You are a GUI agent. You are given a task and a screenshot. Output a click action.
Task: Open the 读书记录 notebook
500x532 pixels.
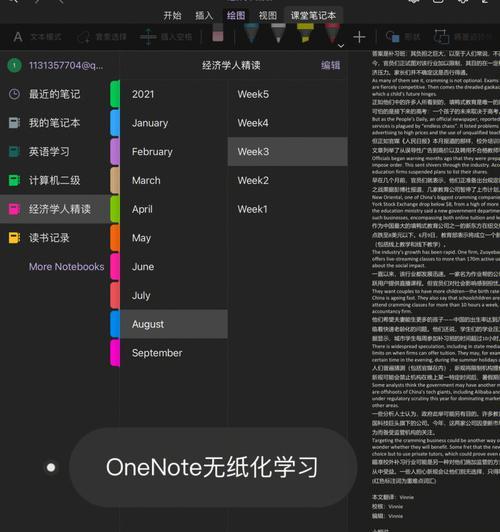[x=55, y=238]
